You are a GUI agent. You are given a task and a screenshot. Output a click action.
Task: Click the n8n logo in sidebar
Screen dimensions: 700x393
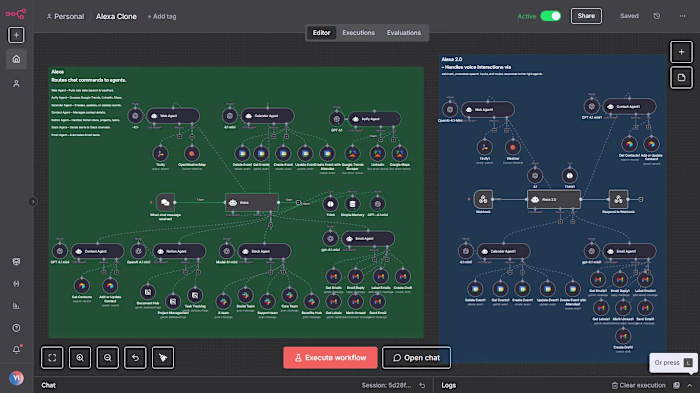[16, 14]
